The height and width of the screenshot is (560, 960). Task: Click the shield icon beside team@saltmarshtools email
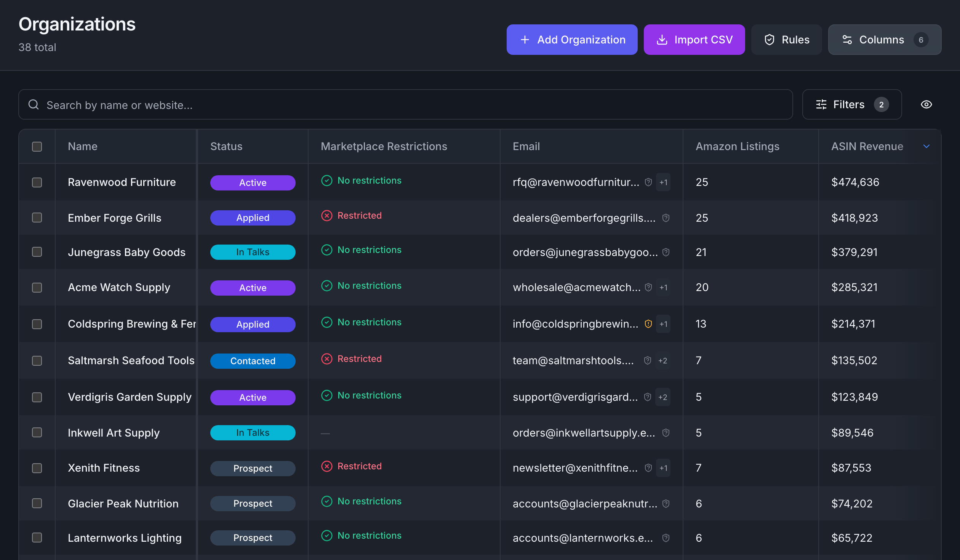coord(647,360)
